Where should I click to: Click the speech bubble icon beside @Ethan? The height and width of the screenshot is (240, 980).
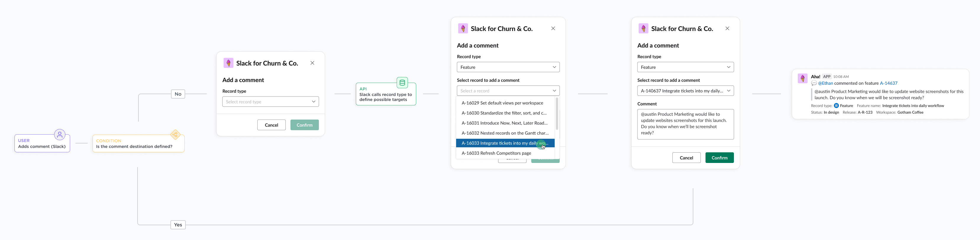click(x=814, y=83)
